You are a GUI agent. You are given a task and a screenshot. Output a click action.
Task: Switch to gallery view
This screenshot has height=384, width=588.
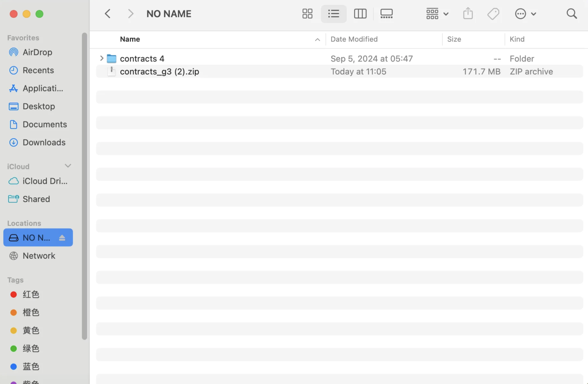click(386, 14)
